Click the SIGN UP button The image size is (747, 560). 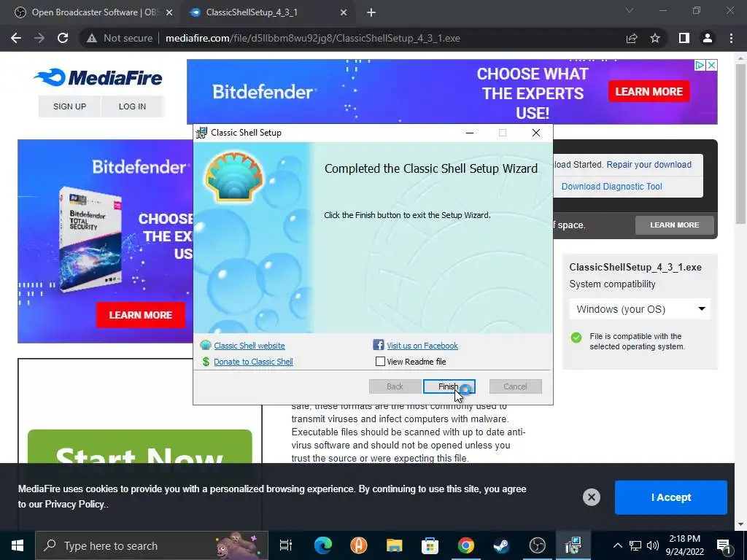point(69,106)
